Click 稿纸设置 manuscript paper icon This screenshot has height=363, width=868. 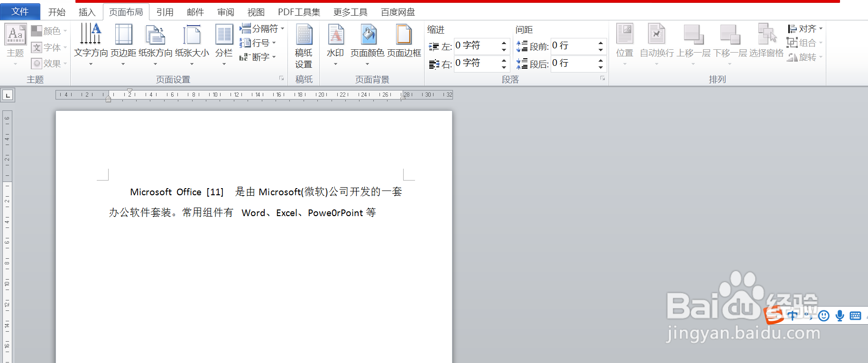click(x=304, y=34)
